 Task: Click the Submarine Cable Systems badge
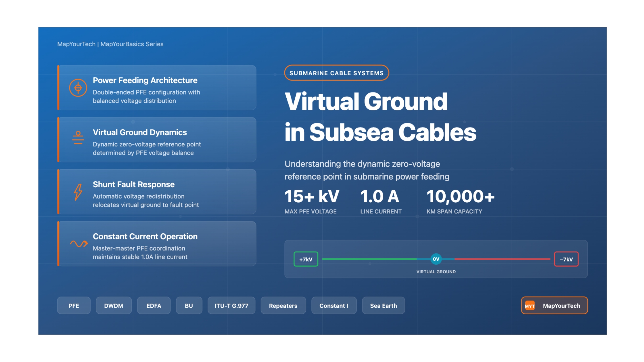(x=336, y=73)
